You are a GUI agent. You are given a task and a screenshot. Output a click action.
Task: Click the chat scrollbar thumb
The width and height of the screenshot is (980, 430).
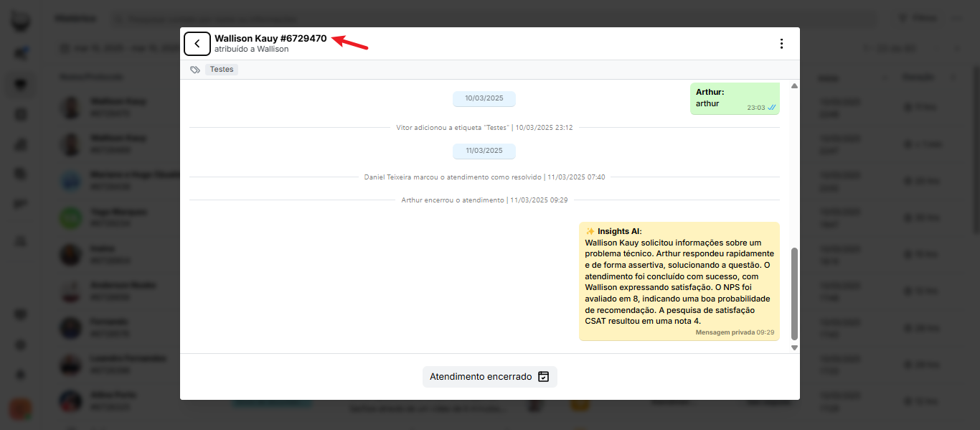794,294
